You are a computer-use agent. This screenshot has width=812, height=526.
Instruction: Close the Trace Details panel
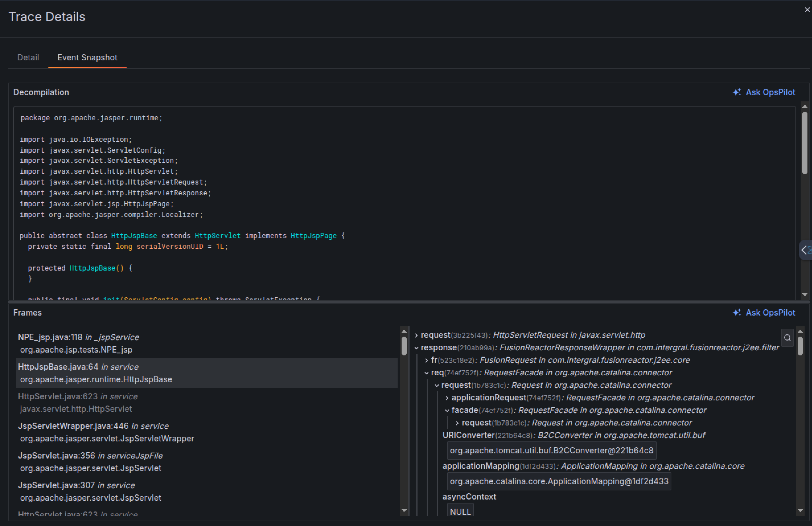pos(807,10)
